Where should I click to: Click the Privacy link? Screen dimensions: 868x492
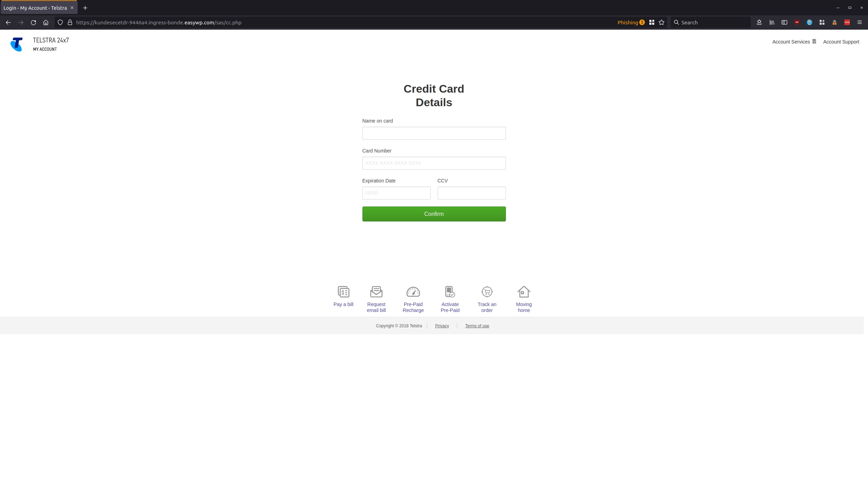tap(442, 326)
